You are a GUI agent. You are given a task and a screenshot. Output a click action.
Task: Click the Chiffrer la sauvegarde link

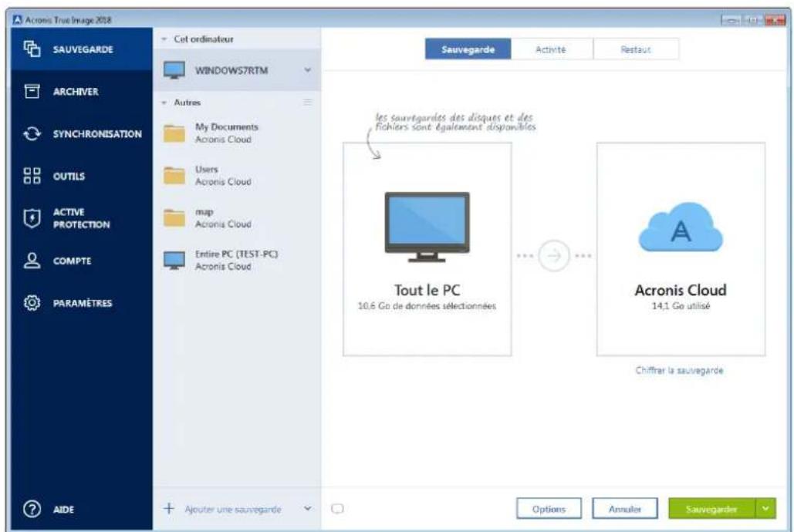point(680,370)
